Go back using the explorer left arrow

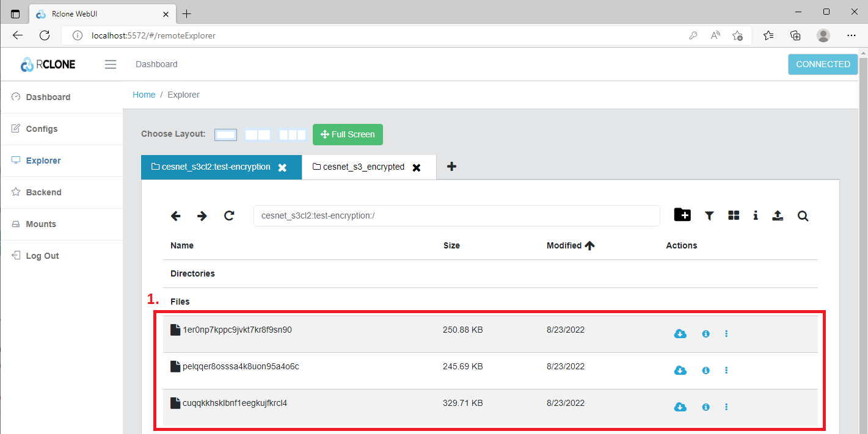[176, 215]
